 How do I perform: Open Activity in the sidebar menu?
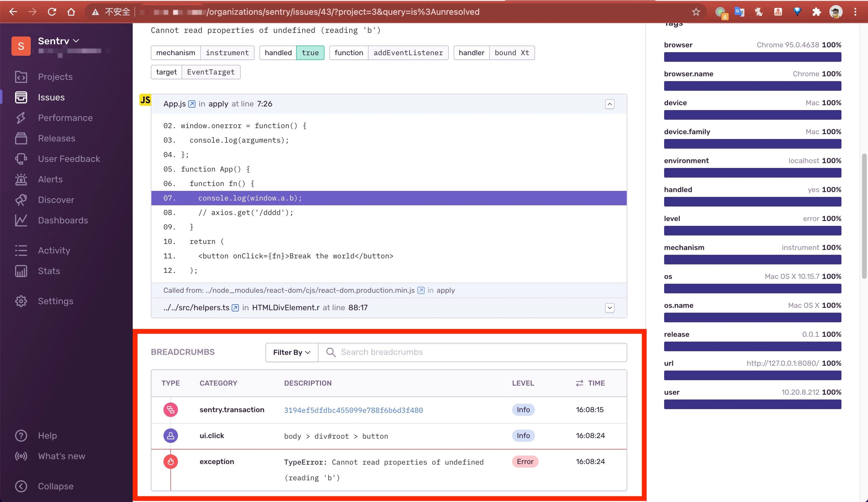pyautogui.click(x=54, y=250)
